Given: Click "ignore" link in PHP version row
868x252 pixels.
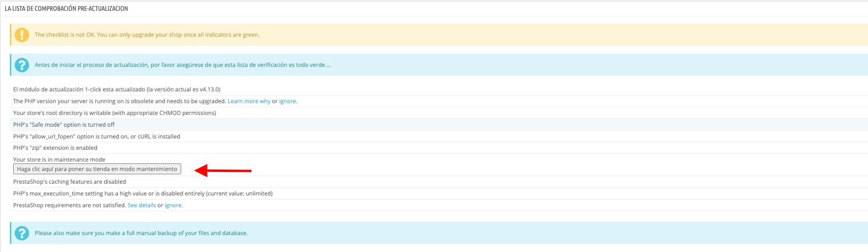Looking at the screenshot, I should click(287, 101).
